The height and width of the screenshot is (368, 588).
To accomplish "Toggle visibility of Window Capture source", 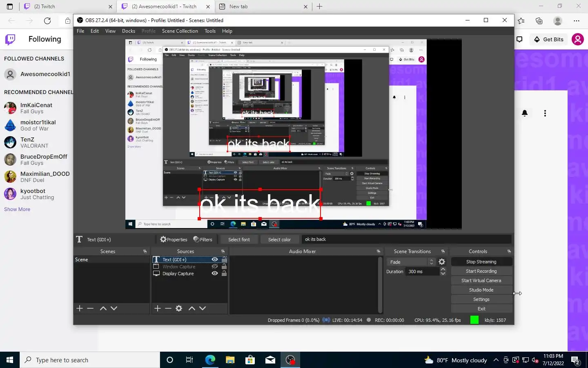I will coord(215,266).
